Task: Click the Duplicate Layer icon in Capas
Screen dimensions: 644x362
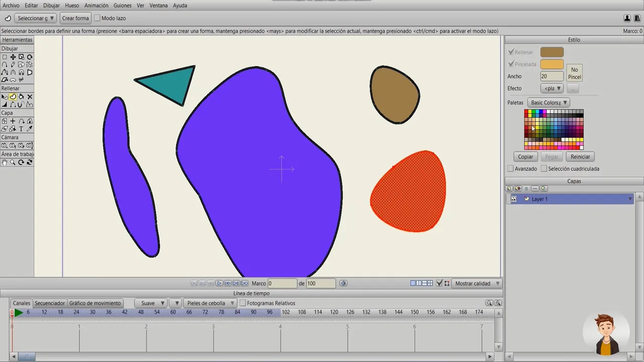Action: coord(518,189)
